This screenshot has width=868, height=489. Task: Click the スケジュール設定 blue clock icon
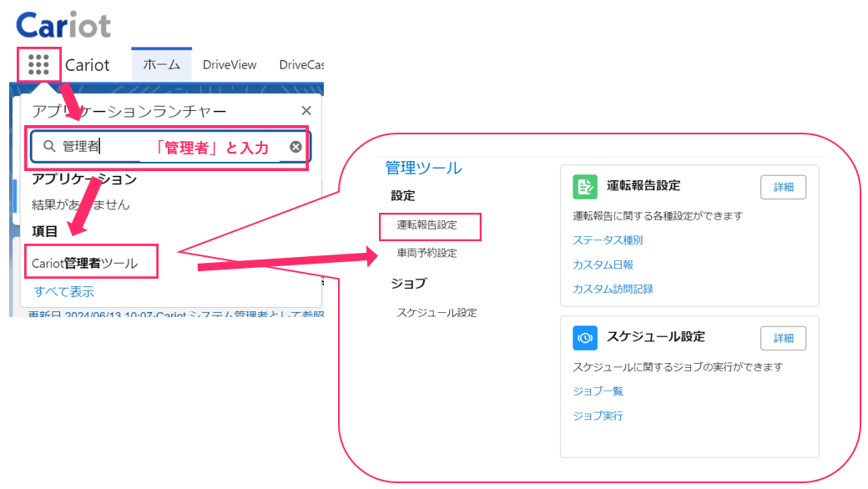(x=585, y=338)
